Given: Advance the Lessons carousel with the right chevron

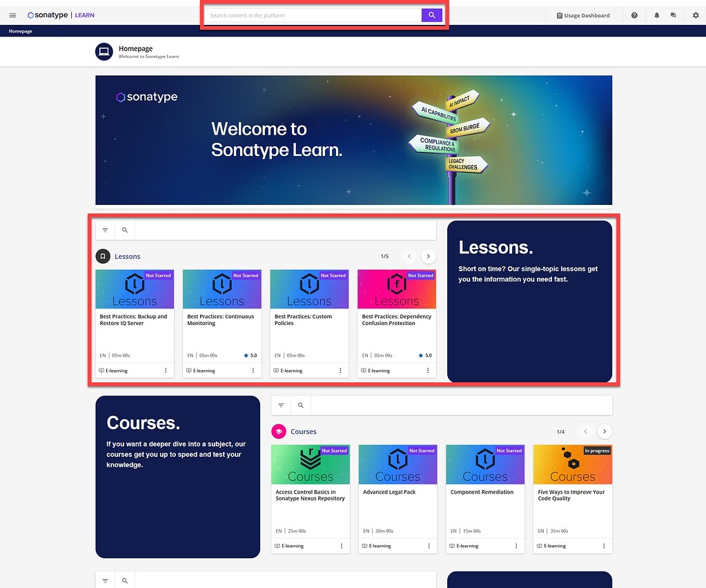Looking at the screenshot, I should coord(428,255).
